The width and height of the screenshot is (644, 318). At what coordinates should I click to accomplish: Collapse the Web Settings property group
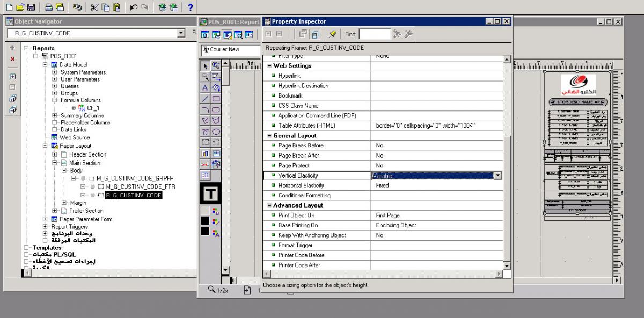269,66
